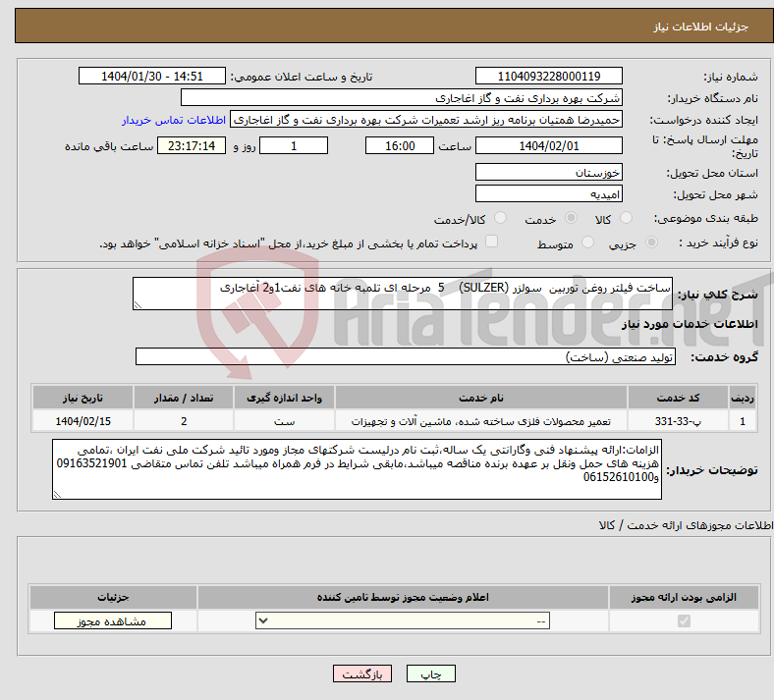Select the کالا radio button
This screenshot has width=774, height=700.
coord(626,218)
